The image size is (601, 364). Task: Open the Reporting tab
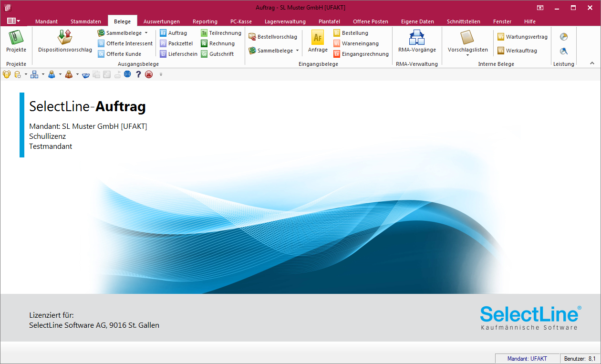tap(205, 21)
